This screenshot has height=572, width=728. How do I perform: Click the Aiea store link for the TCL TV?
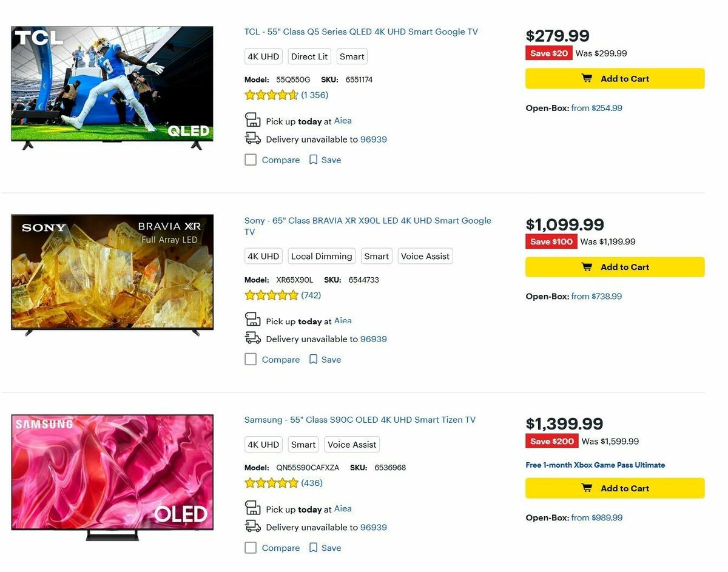[343, 121]
